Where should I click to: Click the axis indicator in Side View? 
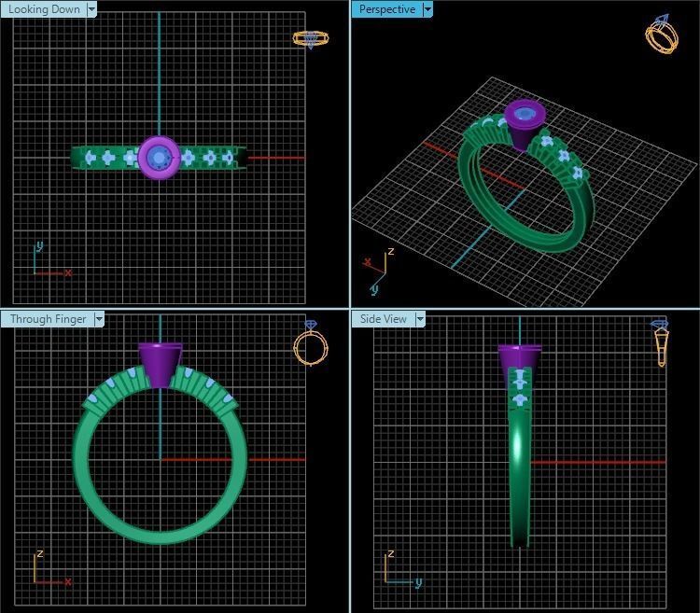(x=403, y=569)
